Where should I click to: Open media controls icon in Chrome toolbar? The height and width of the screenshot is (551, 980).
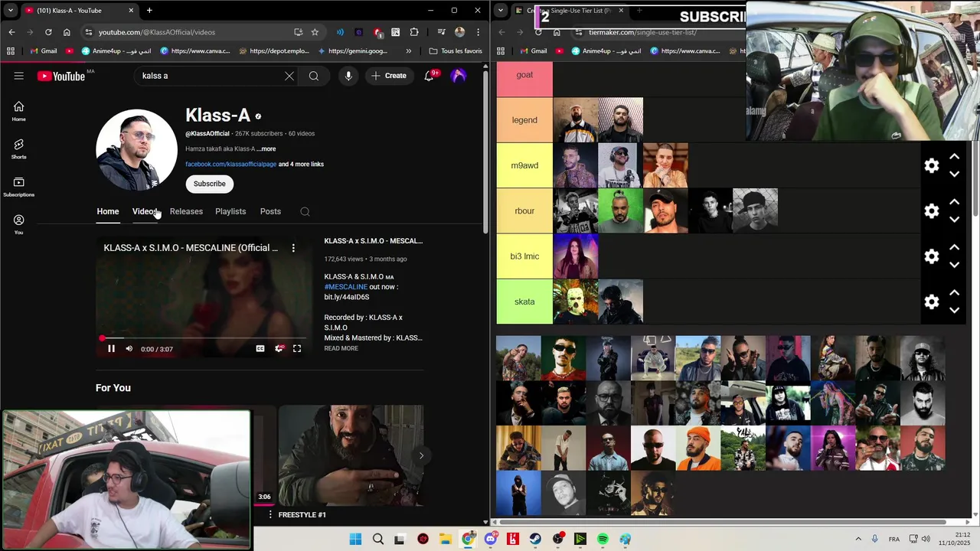(x=441, y=32)
